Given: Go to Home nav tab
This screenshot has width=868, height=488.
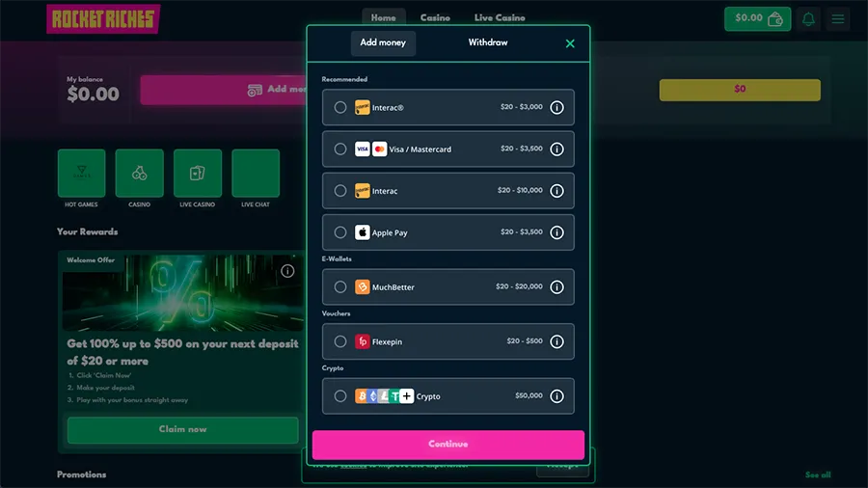Looking at the screenshot, I should [x=383, y=17].
